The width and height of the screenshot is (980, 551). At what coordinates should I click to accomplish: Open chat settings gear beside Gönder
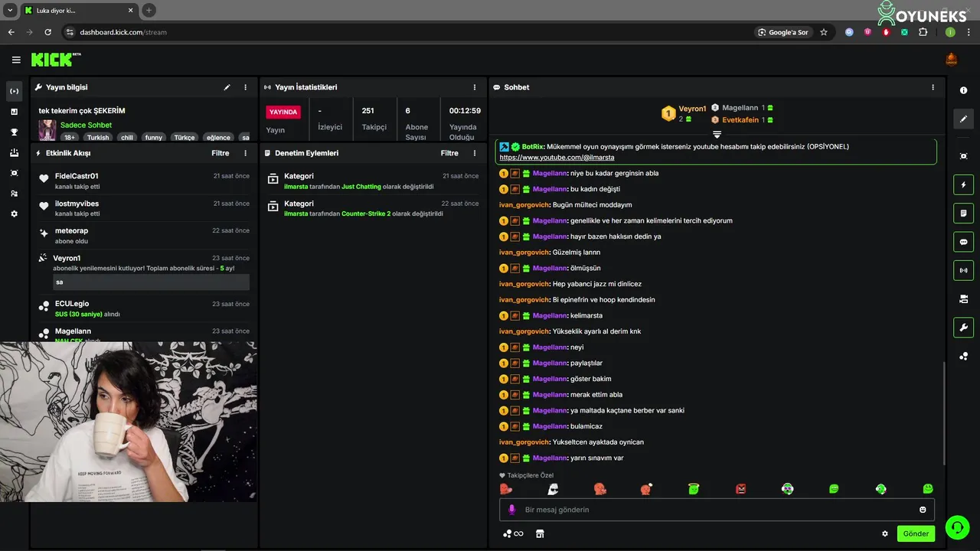click(885, 534)
